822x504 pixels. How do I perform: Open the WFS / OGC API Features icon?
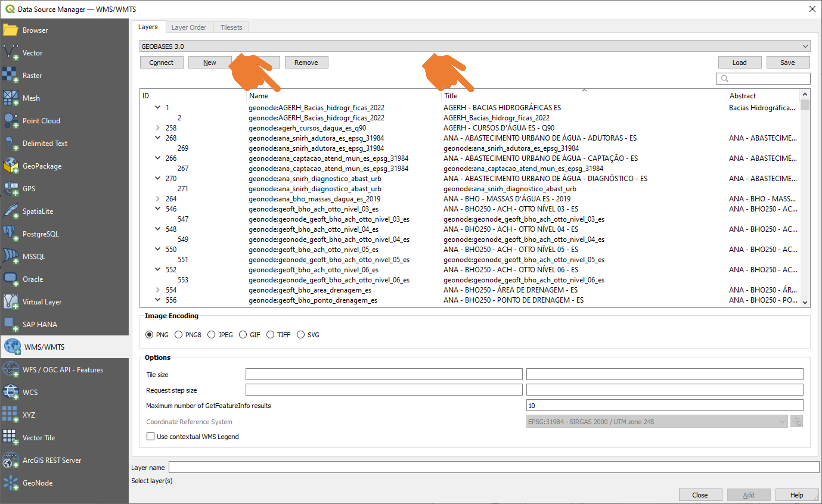tap(10, 370)
